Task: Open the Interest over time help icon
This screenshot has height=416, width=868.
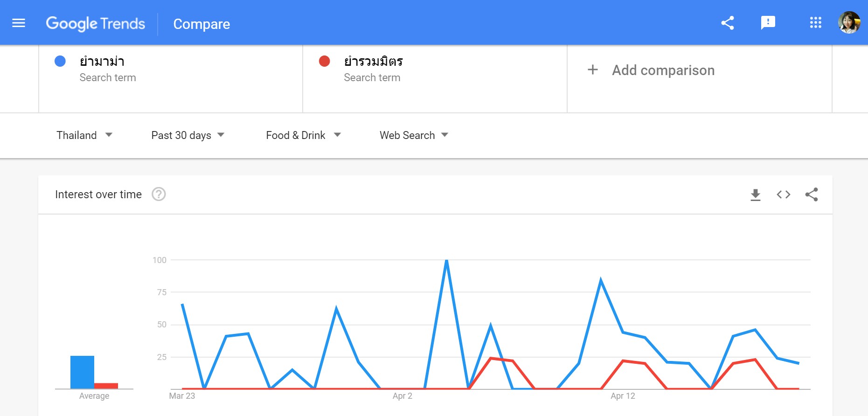Action: click(x=159, y=194)
